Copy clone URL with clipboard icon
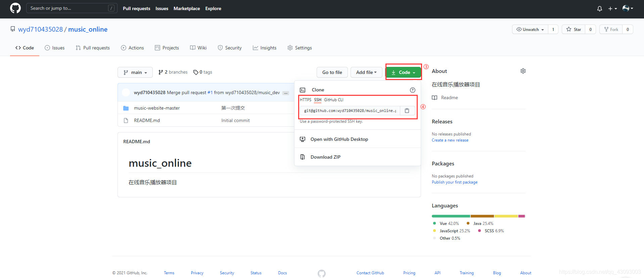 point(407,111)
